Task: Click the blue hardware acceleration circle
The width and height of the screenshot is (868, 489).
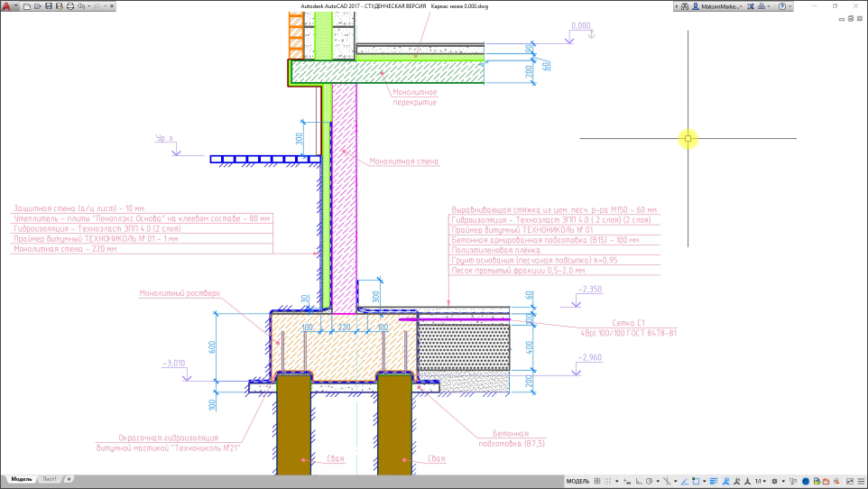Action: click(x=806, y=481)
